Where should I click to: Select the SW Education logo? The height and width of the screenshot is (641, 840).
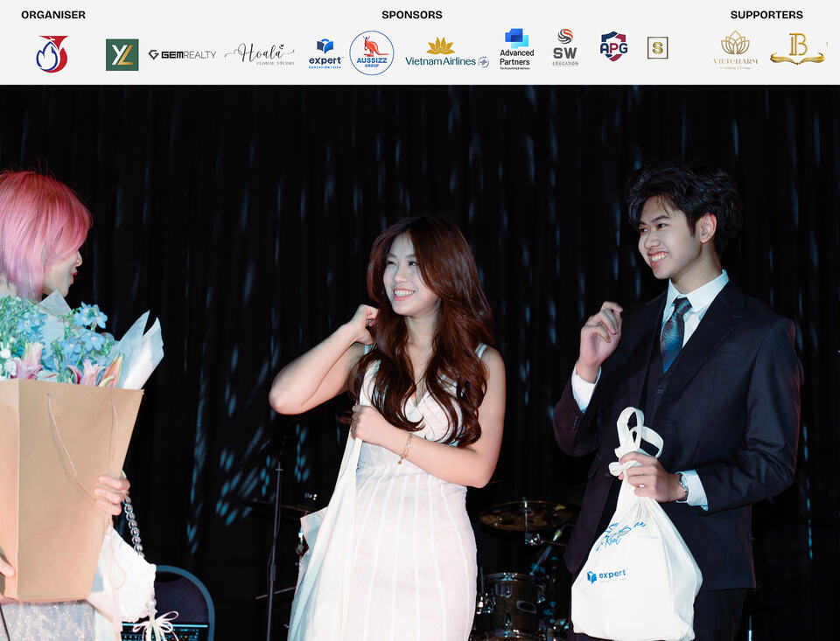point(565,47)
